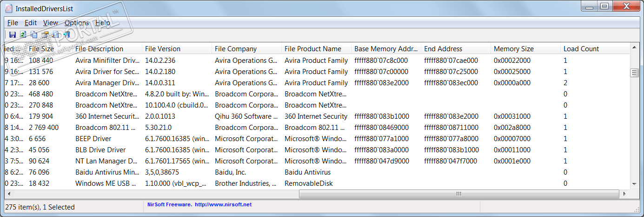
Task: Click the InstalledDriversList title bar app icon
Action: [x=8, y=8]
